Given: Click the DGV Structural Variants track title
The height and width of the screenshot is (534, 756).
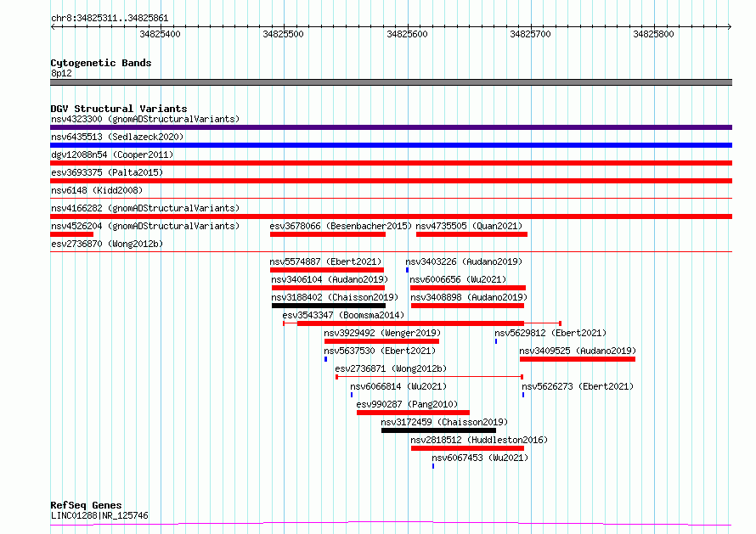Looking at the screenshot, I should click(119, 109).
